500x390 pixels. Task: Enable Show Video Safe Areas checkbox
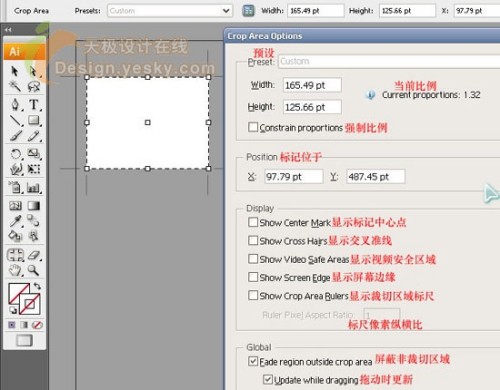tap(253, 259)
